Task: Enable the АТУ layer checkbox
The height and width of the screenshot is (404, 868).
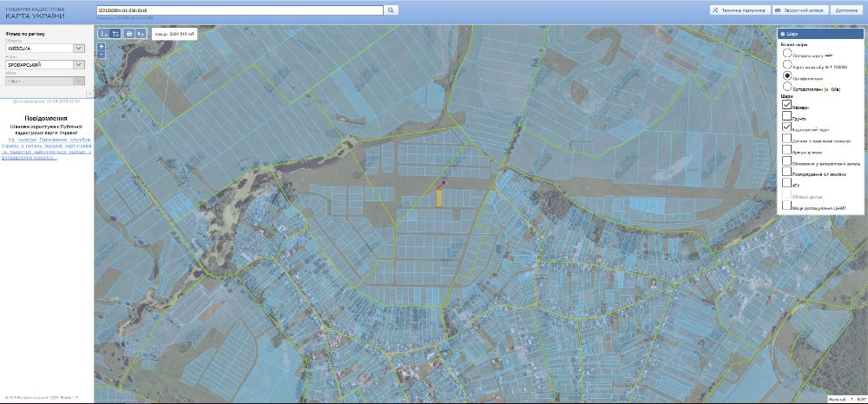Action: pos(786,182)
